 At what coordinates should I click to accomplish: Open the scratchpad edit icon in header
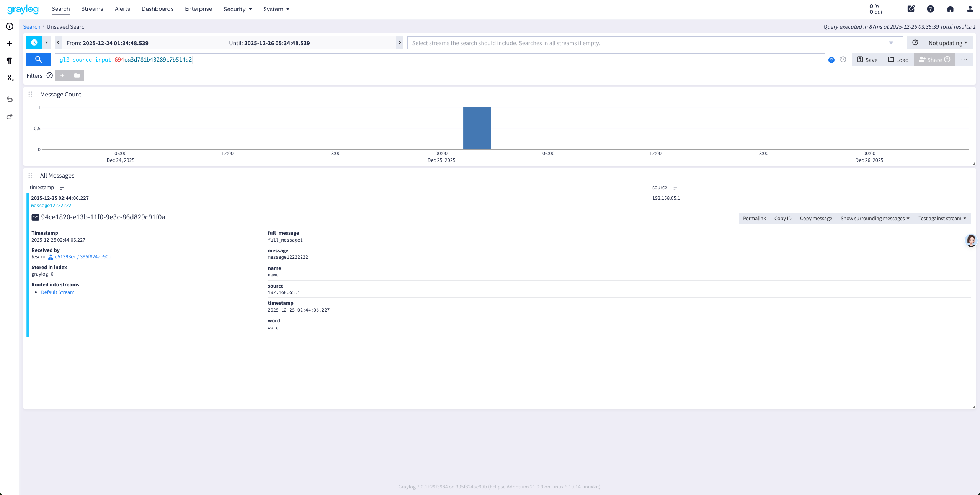(911, 9)
